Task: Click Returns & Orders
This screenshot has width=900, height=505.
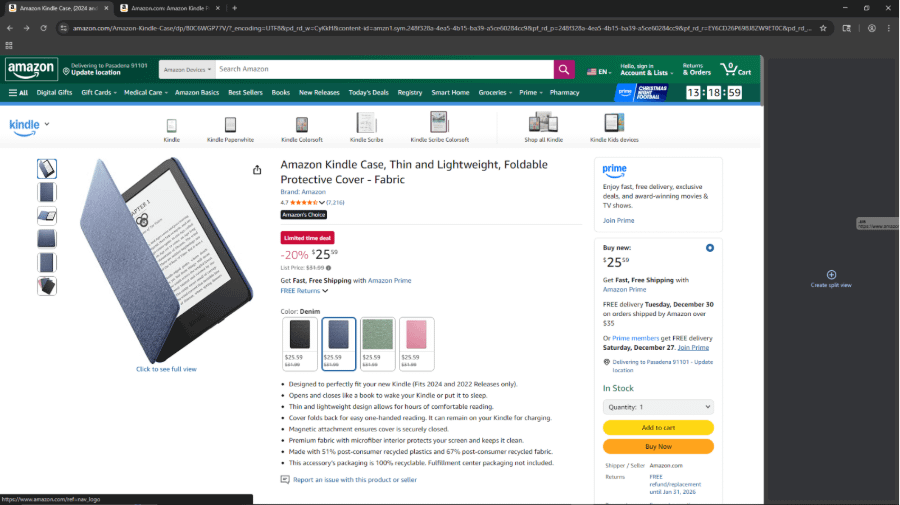Action: 696,69
